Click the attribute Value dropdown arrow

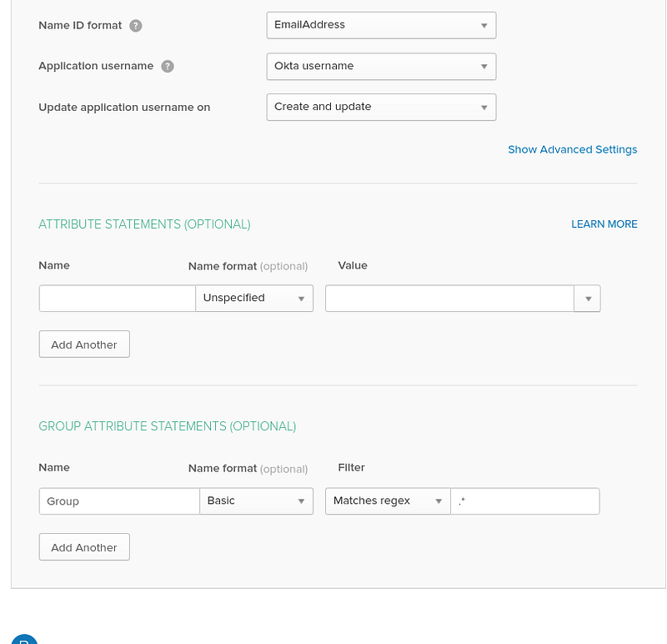587,299
